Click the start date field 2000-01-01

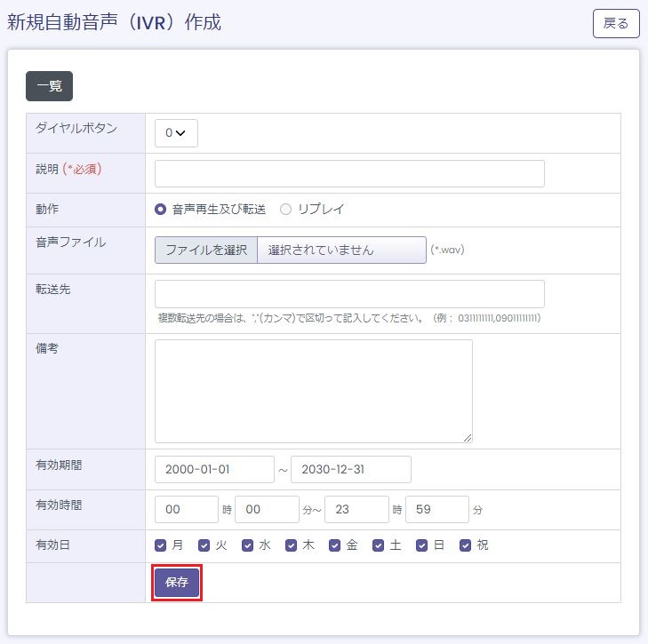pos(214,470)
